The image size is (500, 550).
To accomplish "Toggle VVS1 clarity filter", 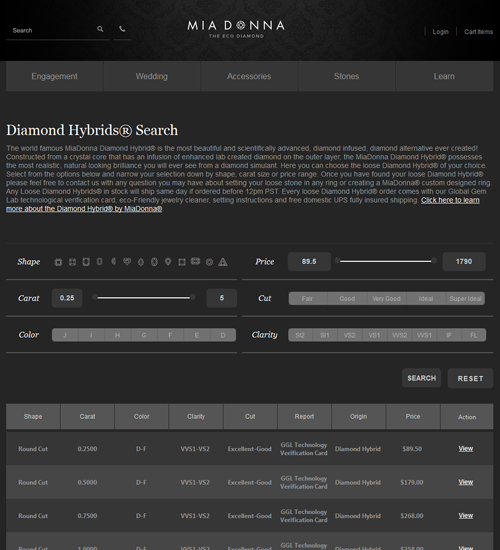I will pyautogui.click(x=424, y=335).
